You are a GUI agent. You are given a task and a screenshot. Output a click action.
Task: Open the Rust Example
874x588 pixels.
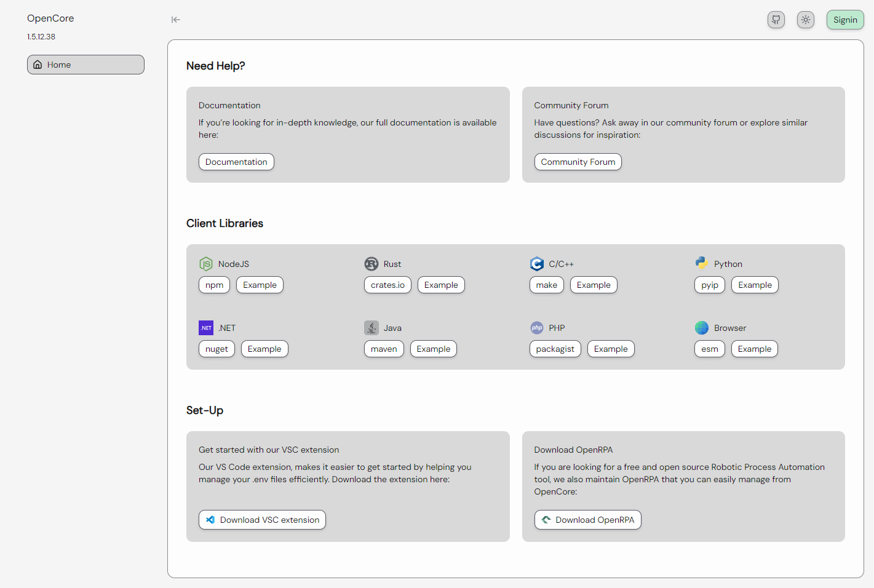[x=441, y=285]
